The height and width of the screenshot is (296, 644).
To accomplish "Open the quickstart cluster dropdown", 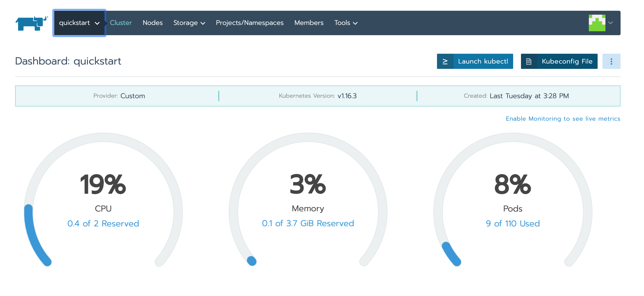I will point(79,23).
